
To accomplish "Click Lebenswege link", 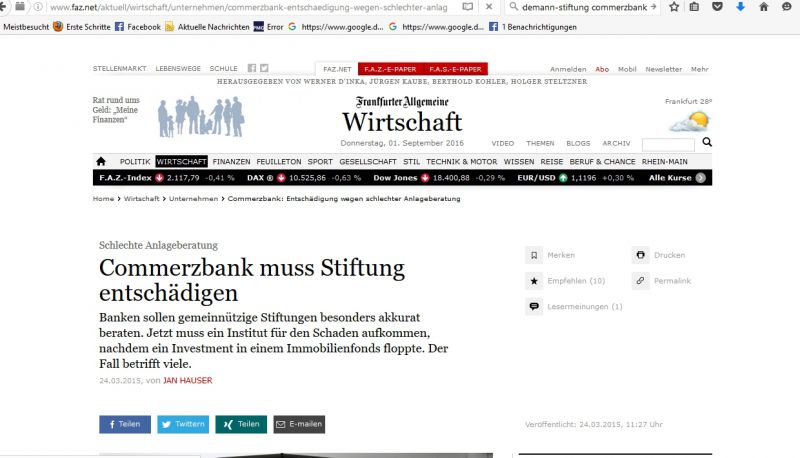I will [x=178, y=68].
